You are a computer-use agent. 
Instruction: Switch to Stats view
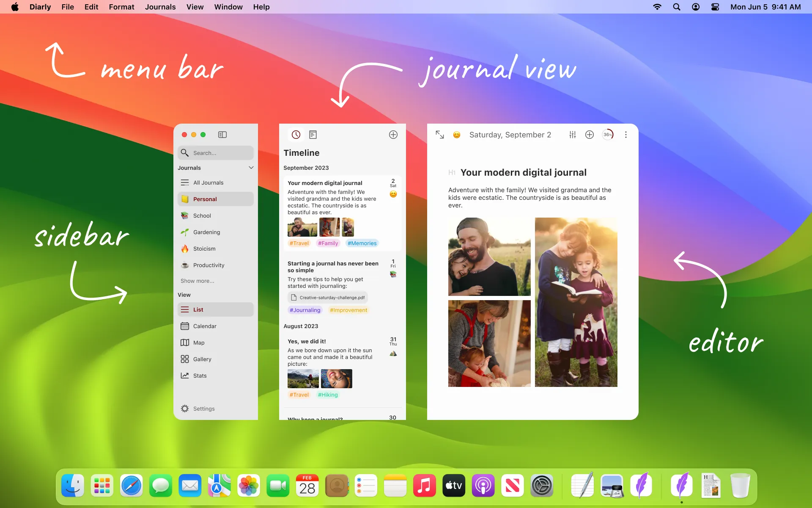[216, 375]
